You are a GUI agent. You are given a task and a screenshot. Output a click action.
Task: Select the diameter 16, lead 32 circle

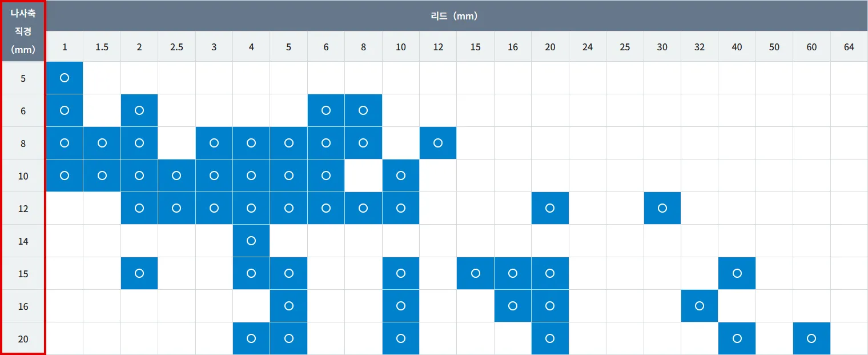click(700, 306)
